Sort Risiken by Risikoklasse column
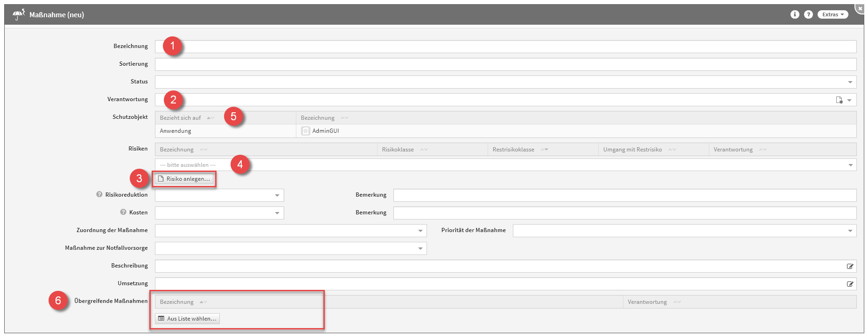 pyautogui.click(x=398, y=150)
